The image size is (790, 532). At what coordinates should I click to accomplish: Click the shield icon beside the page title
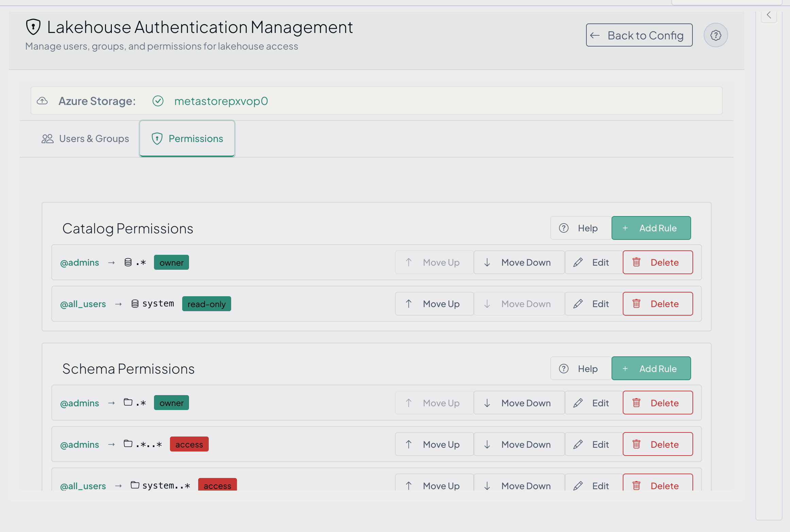(x=33, y=27)
